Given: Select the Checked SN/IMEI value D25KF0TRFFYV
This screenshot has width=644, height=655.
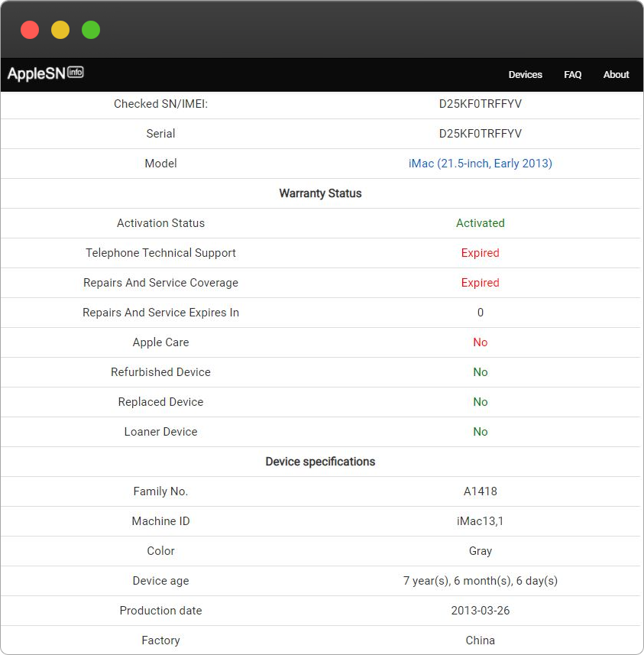Looking at the screenshot, I should (x=480, y=104).
